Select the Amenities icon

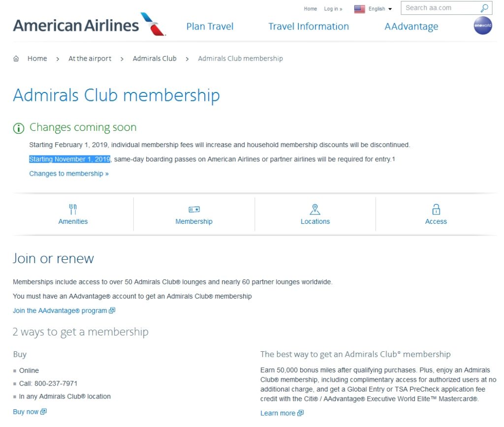click(73, 209)
